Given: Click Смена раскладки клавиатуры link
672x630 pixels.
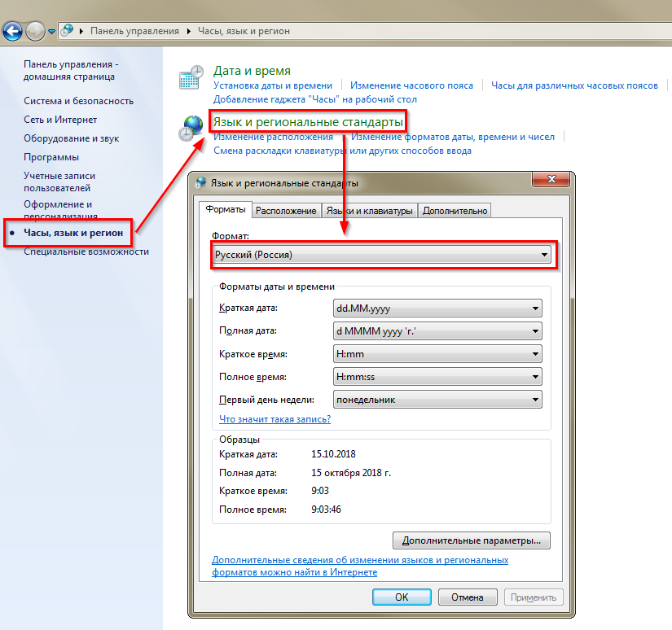Looking at the screenshot, I should click(x=342, y=151).
